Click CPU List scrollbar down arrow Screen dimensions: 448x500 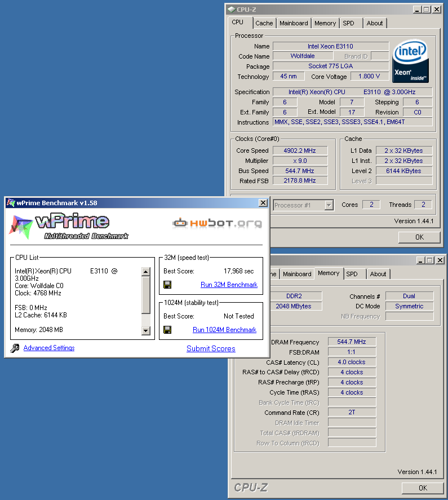pos(146,330)
